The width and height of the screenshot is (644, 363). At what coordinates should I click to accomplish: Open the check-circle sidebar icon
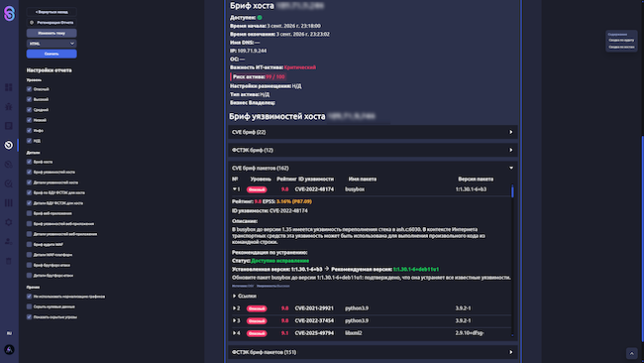pyautogui.click(x=9, y=183)
